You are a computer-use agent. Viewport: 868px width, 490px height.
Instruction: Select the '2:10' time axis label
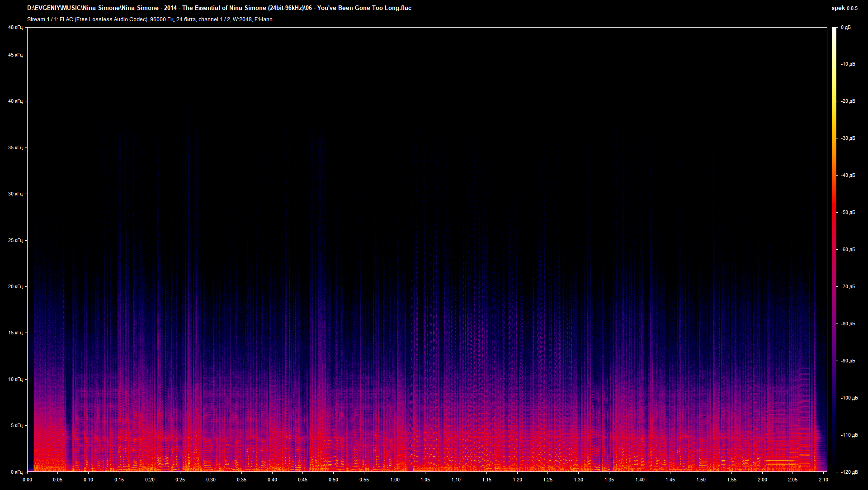coord(823,480)
